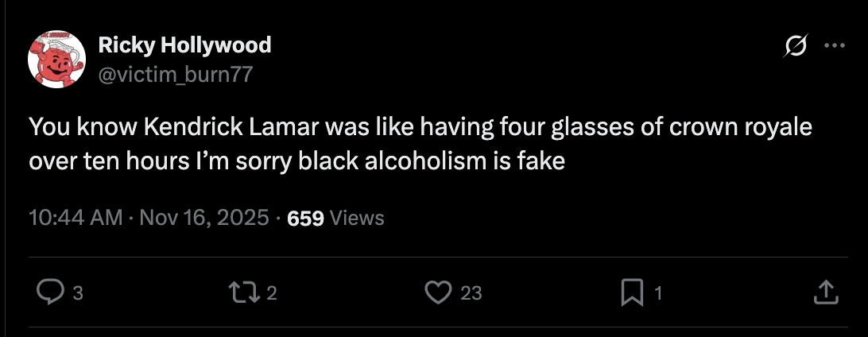
Task: Click the Kool-Aid Man profile avatar
Action: (57, 60)
